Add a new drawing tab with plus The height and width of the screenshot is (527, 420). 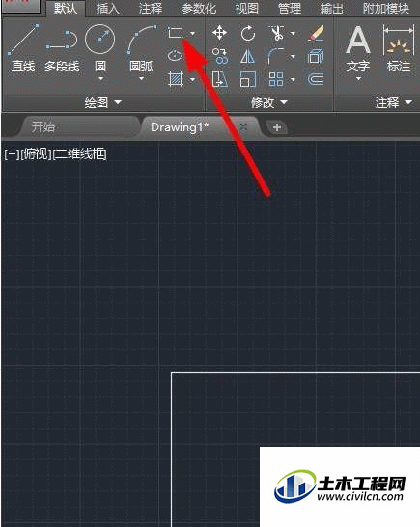(277, 127)
